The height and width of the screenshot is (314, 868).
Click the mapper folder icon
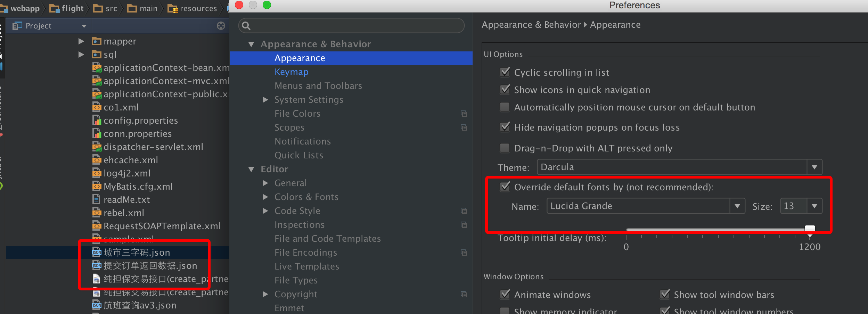click(x=96, y=41)
